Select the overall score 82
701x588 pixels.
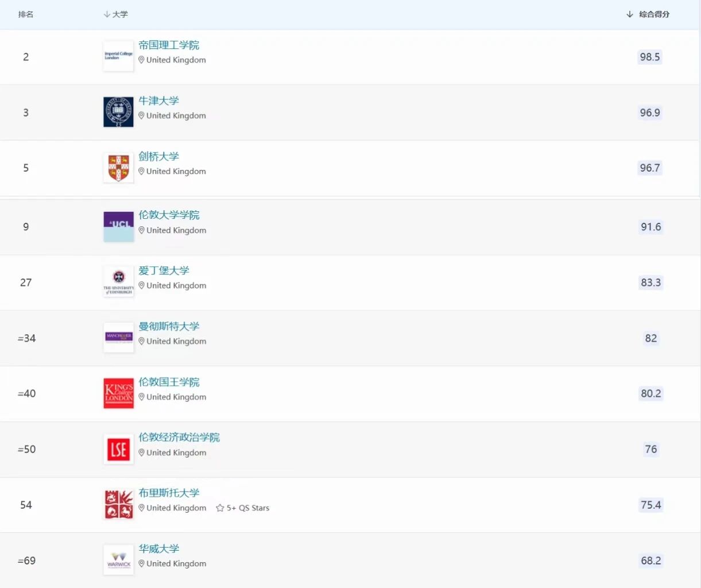[x=651, y=338]
